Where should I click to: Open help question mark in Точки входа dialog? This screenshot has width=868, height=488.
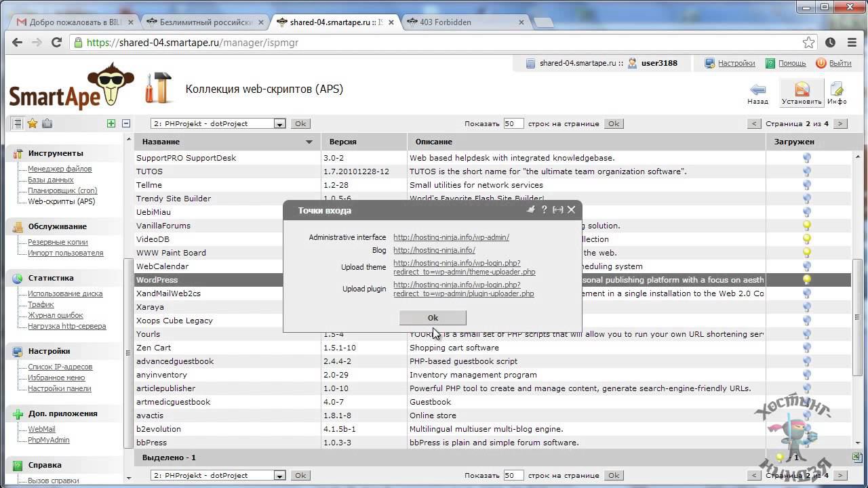(x=544, y=209)
